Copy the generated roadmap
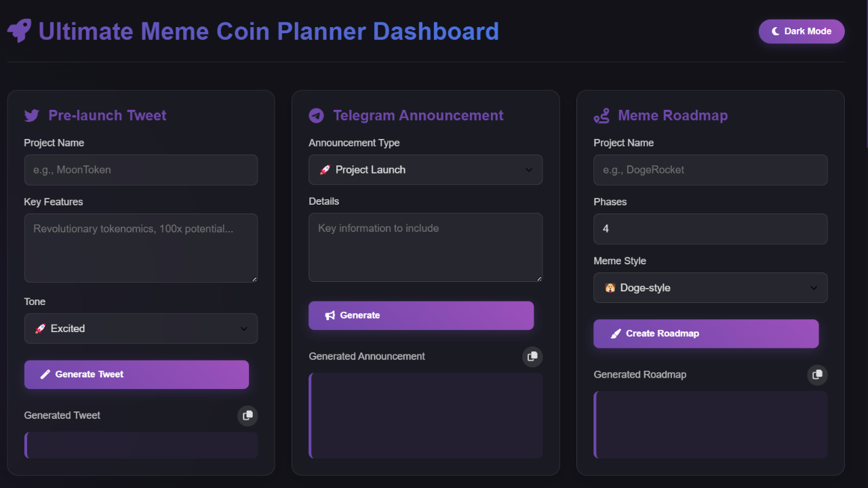 (817, 375)
